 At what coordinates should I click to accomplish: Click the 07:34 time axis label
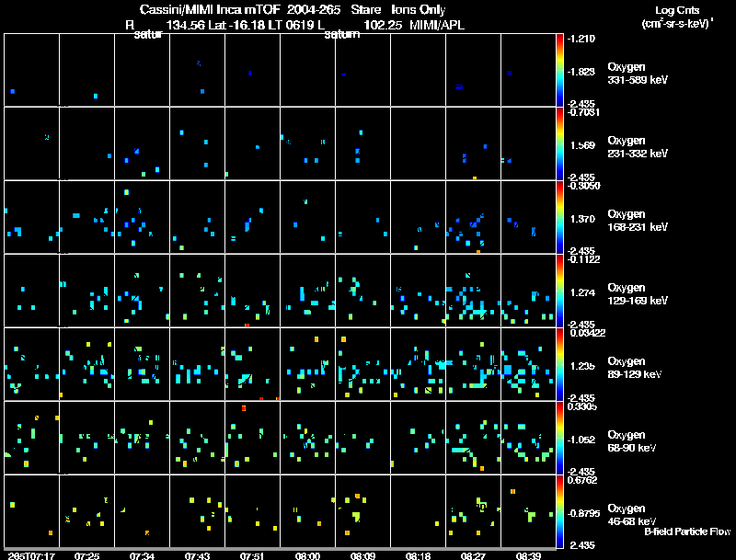coord(142,555)
